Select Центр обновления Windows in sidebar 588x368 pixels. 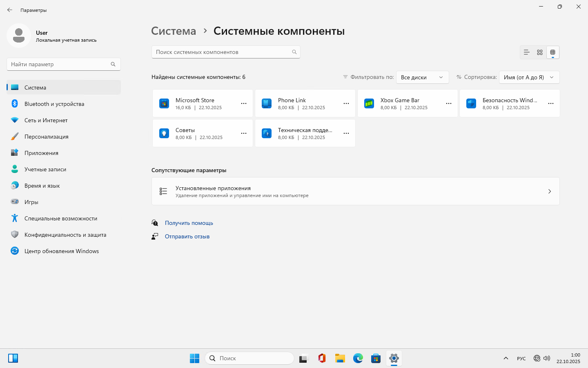pyautogui.click(x=62, y=251)
